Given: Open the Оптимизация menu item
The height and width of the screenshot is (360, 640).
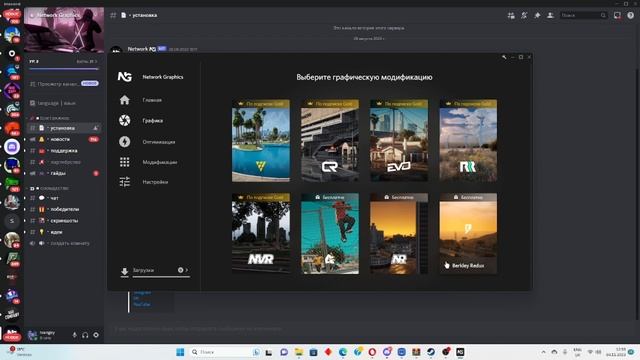Looking at the screenshot, I should [x=159, y=142].
